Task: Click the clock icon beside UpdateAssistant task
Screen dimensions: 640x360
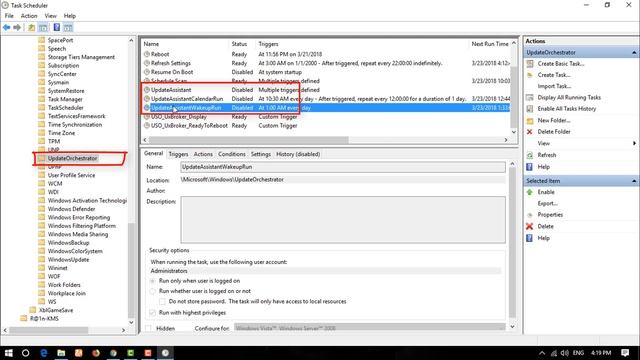Action: coord(147,90)
